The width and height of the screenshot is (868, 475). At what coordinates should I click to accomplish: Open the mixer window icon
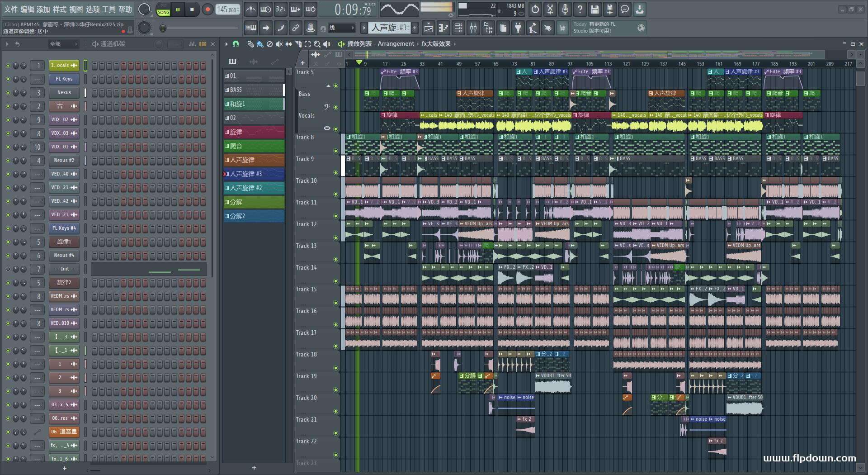[473, 28]
